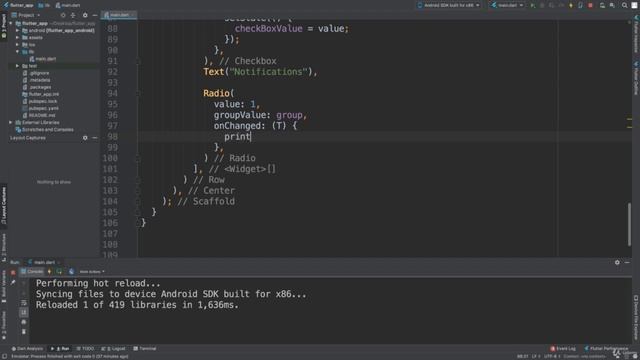Click fold marker on line 94 gutter
The image size is (640, 360).
pos(138,93)
